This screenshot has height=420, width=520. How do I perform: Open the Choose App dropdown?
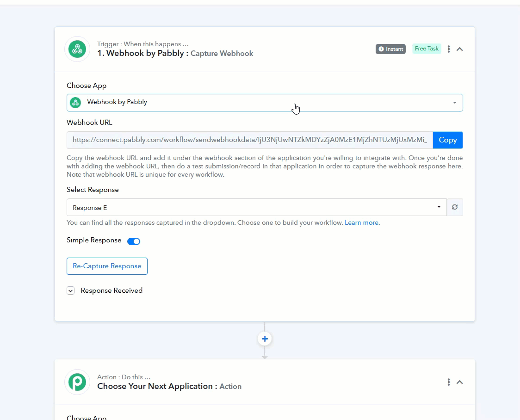265,102
